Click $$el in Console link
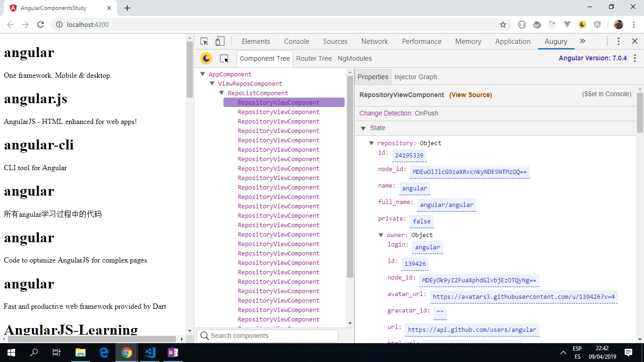 [x=606, y=94]
